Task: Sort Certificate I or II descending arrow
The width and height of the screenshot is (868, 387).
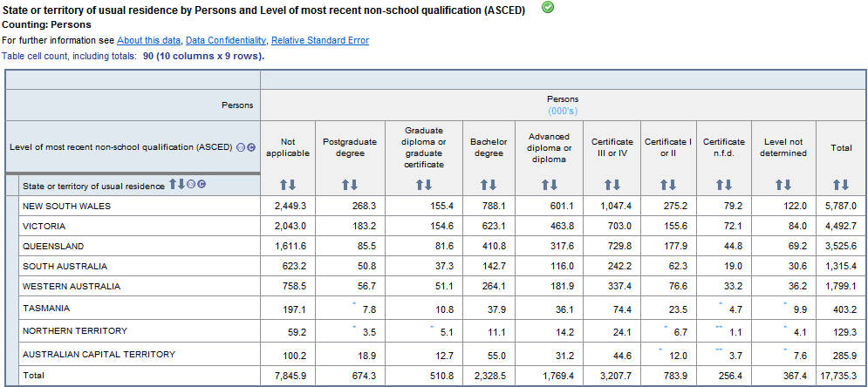Action: 673,185
